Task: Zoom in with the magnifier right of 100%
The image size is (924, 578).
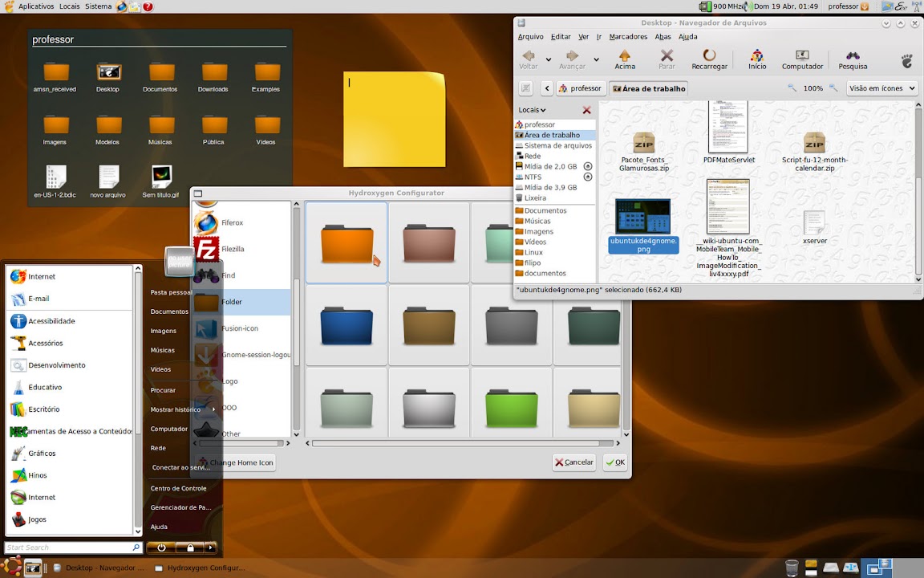Action: [833, 88]
